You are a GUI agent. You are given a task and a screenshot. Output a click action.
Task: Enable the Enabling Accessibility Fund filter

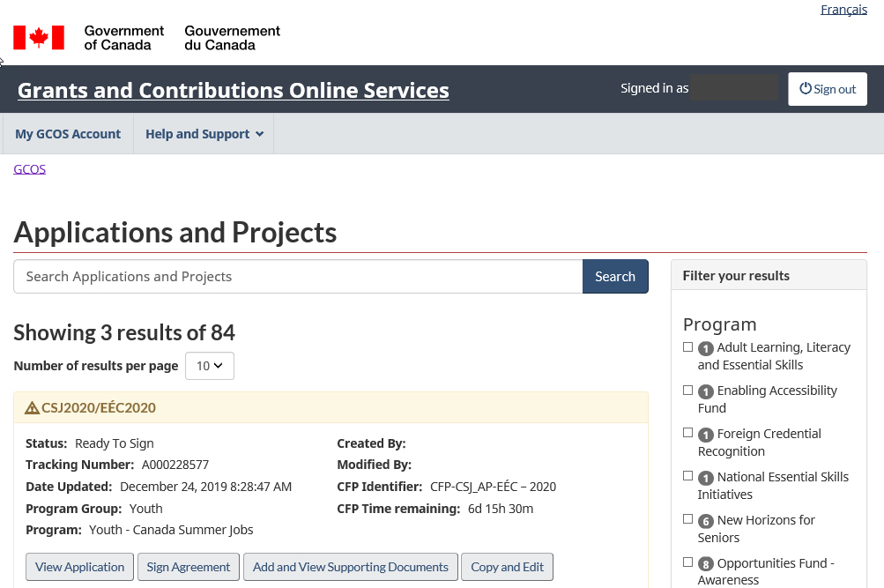[x=688, y=391]
